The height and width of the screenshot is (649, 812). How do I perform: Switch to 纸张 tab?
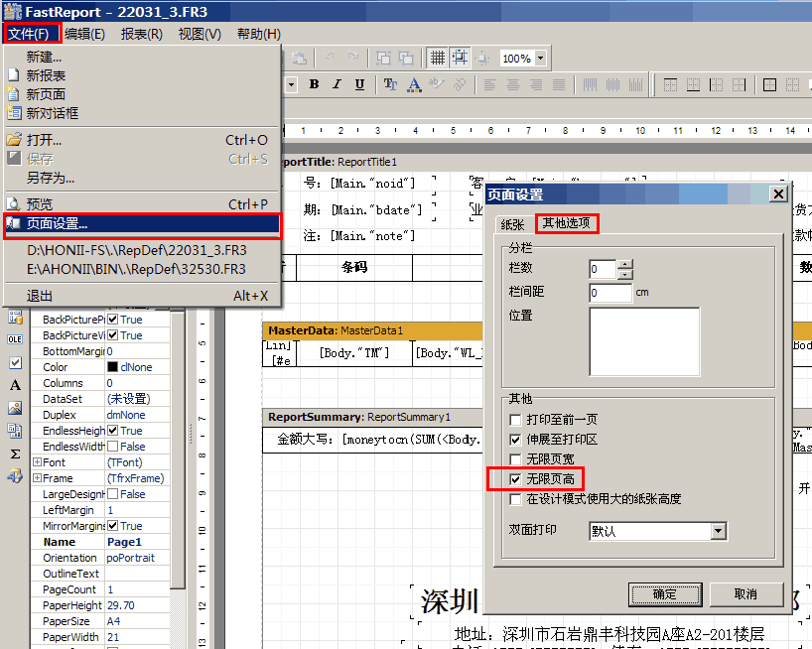click(x=512, y=224)
